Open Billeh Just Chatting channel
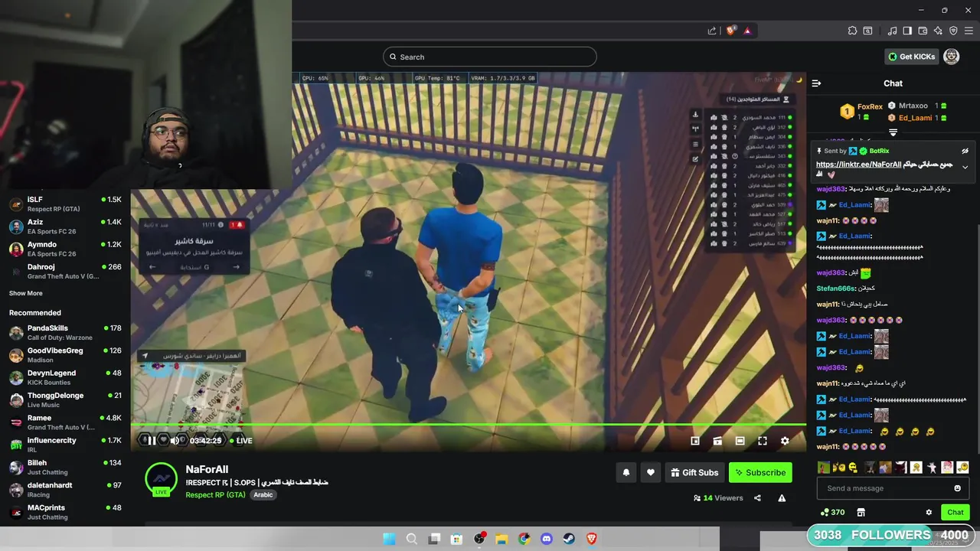Viewport: 980px width, 551px height. click(x=66, y=467)
